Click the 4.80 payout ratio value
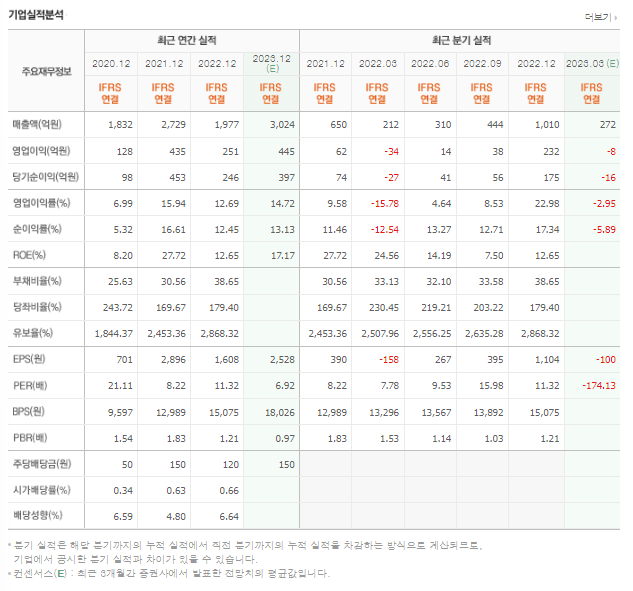Viewport: 633px width, 591px height. coord(176,517)
